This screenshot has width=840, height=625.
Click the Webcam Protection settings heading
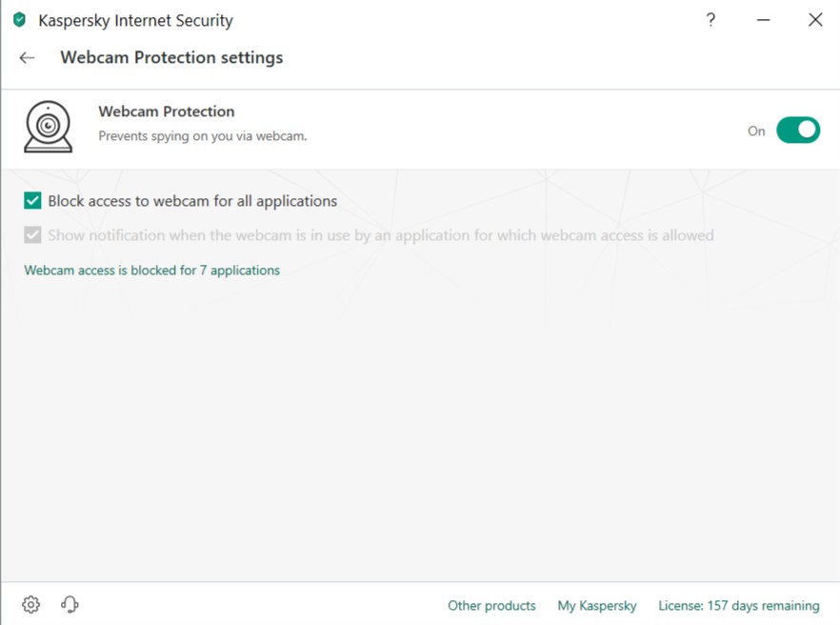(x=171, y=58)
